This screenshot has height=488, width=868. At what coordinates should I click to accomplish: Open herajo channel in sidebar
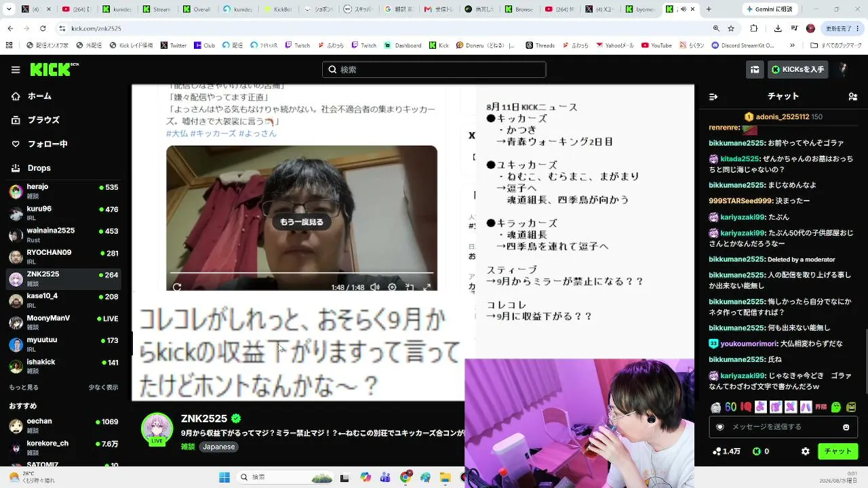pos(64,190)
